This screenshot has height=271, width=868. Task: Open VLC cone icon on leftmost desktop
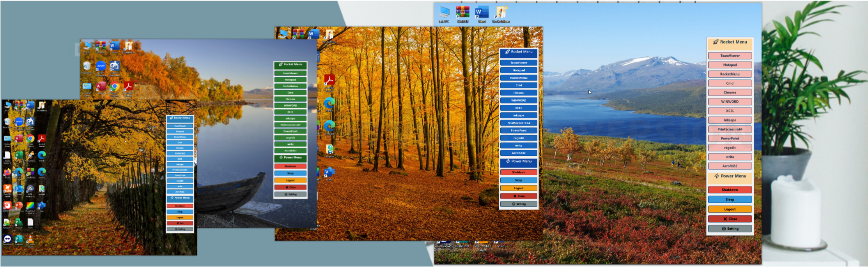click(30, 239)
